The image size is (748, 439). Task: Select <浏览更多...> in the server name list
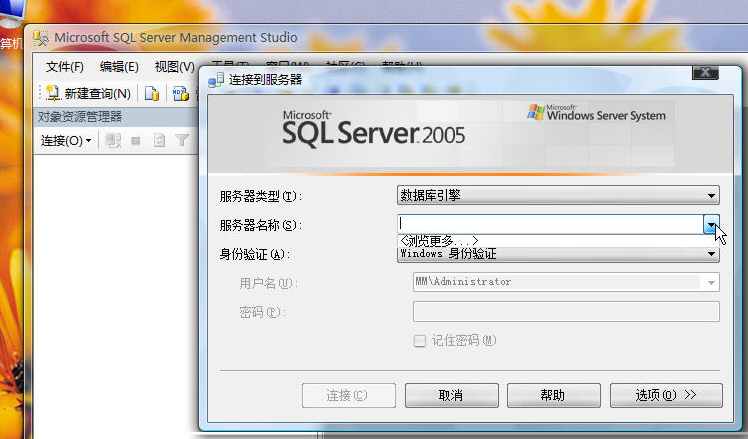pos(438,240)
